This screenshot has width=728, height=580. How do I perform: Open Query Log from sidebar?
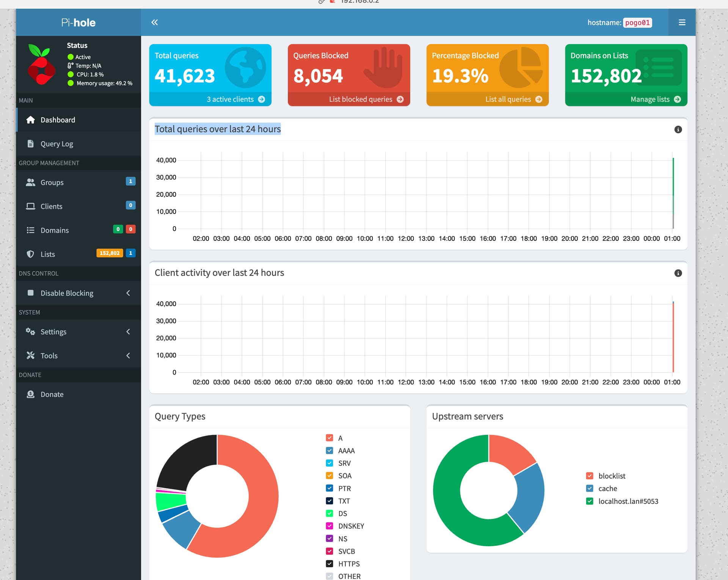point(56,144)
